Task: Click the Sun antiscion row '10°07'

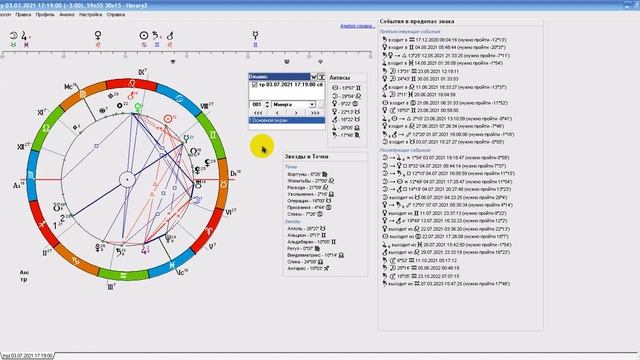Action: 347,88
